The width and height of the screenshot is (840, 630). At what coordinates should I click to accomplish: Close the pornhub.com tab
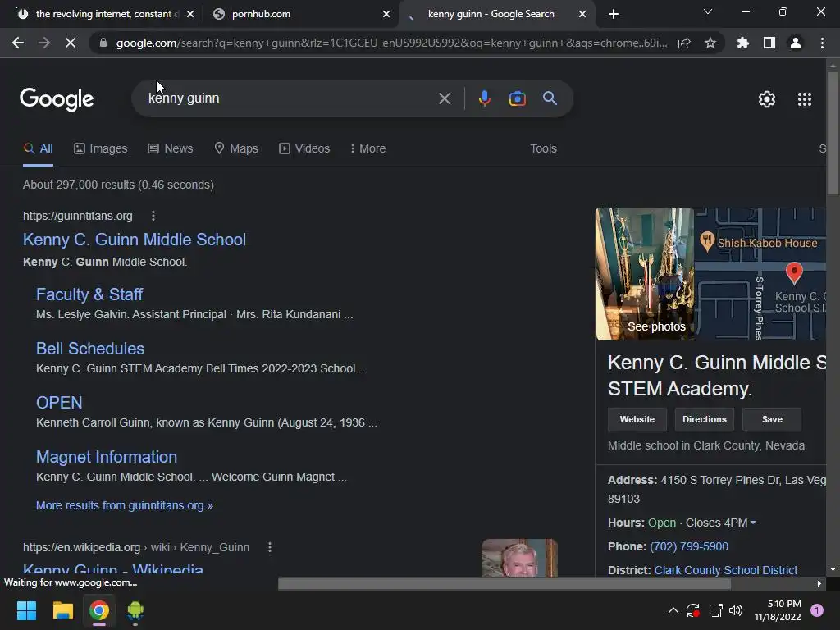point(386,14)
